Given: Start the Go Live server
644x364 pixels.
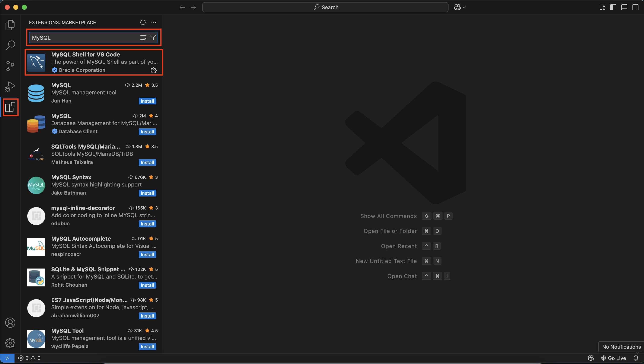Looking at the screenshot, I should [x=615, y=358].
